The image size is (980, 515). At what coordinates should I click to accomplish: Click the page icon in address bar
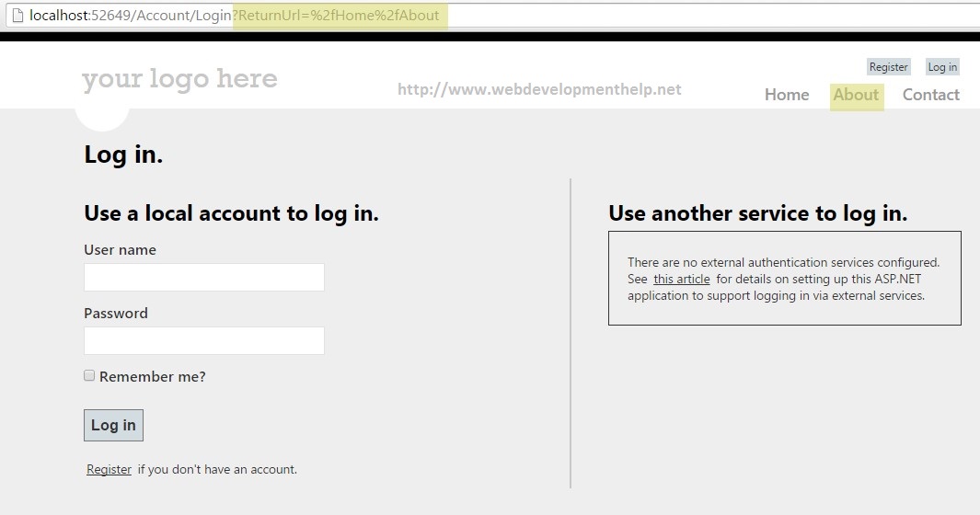tap(17, 15)
